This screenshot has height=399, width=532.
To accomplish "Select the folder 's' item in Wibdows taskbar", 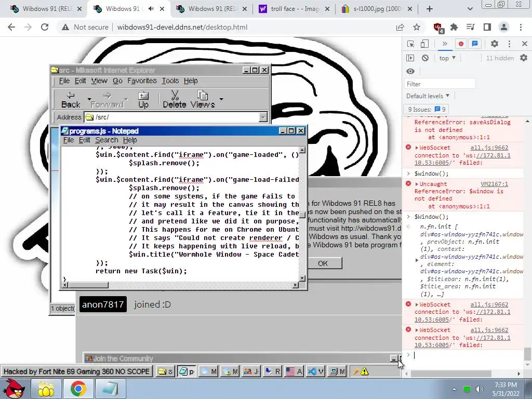I will [165, 371].
